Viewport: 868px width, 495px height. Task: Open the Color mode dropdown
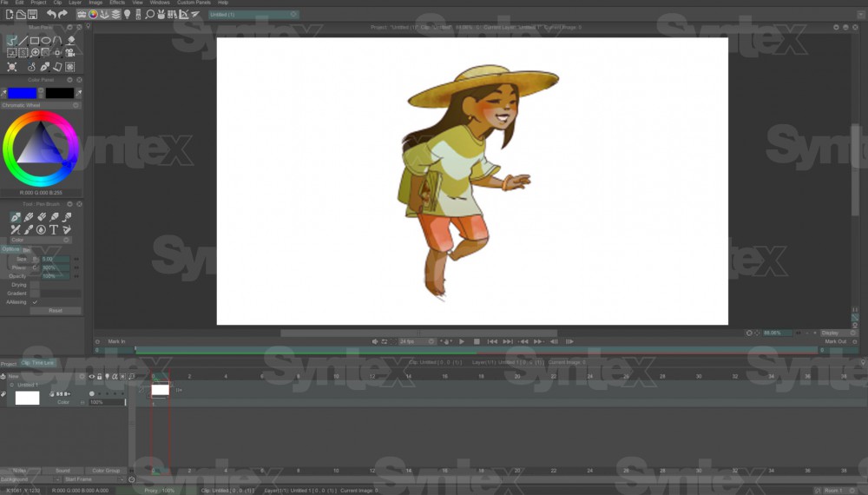tap(41, 240)
